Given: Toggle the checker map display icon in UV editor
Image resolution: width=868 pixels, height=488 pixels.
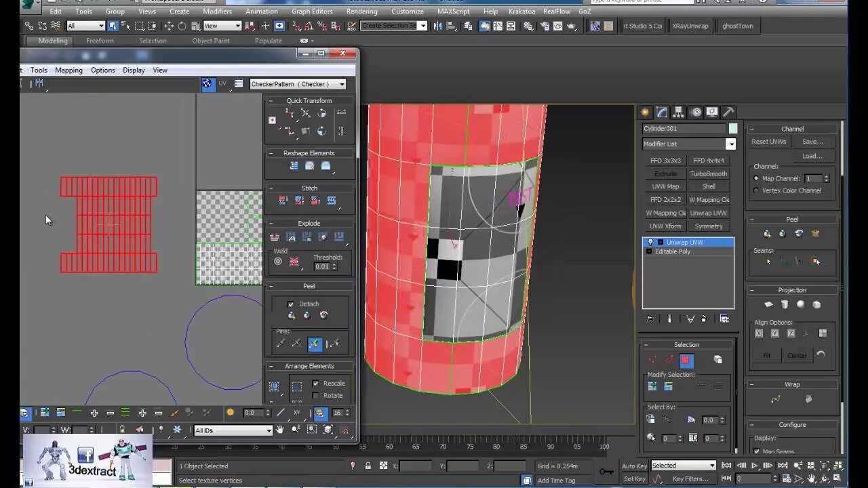Looking at the screenshot, I should click(x=207, y=83).
